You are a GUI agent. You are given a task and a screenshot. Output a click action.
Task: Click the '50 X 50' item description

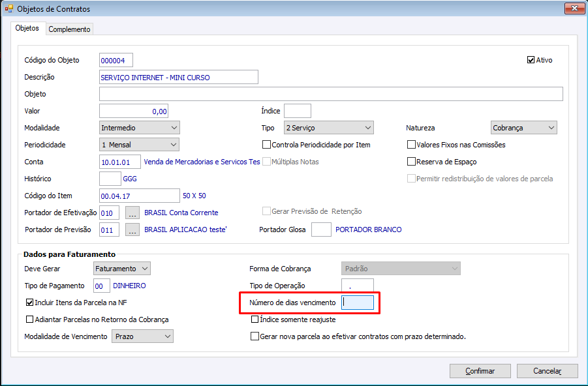tap(194, 195)
